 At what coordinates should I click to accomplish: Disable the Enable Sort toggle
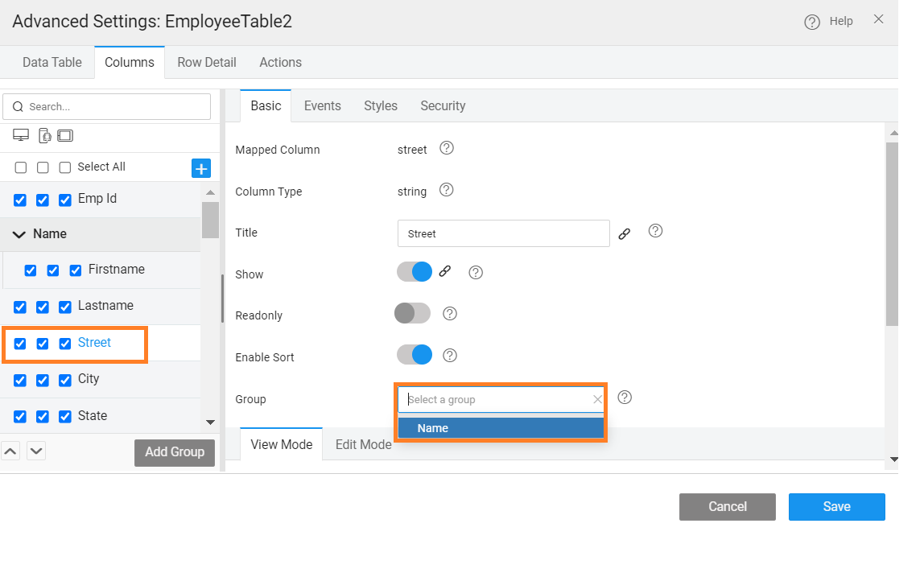point(415,355)
